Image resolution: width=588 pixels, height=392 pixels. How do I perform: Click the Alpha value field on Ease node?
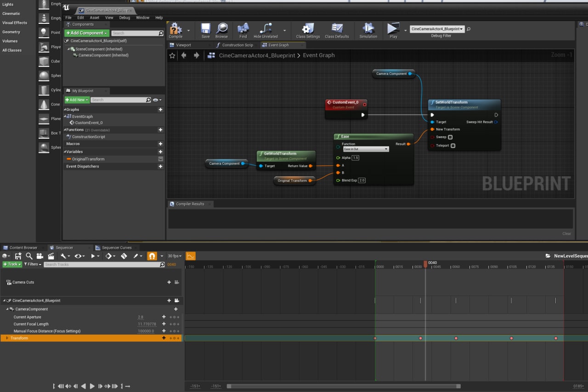pos(356,157)
